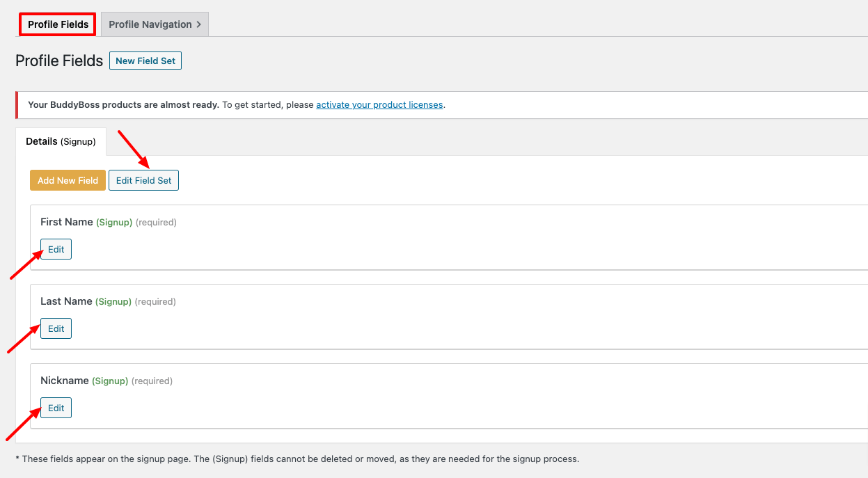
Task: Click the First Name field title
Action: pyautogui.click(x=66, y=222)
